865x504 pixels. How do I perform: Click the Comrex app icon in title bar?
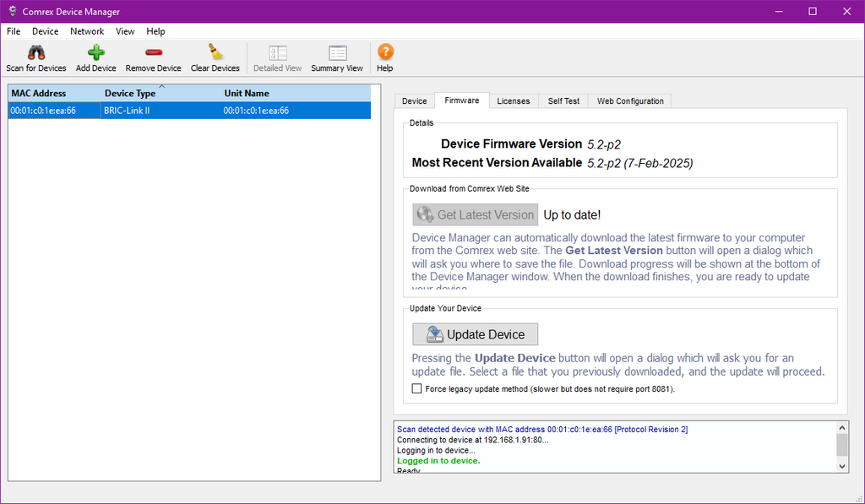[11, 12]
